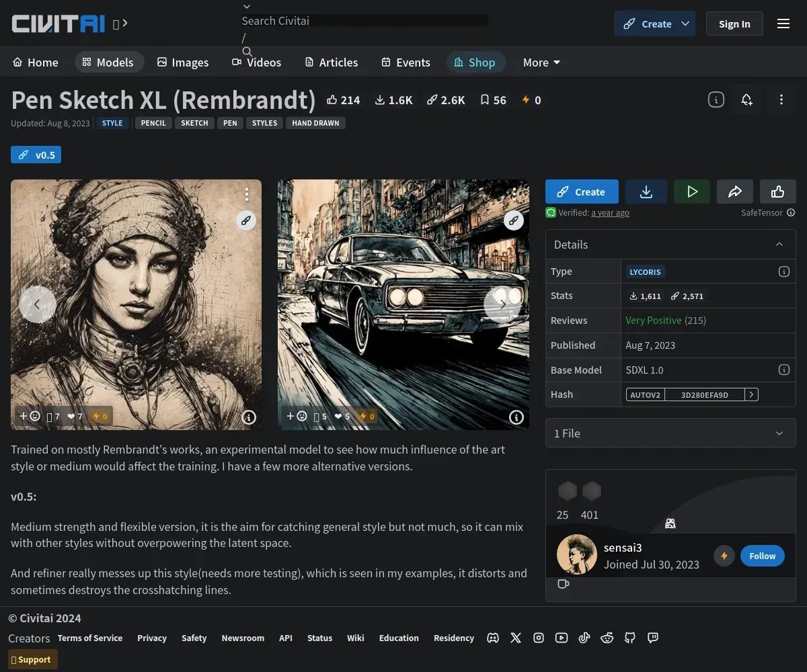Tip the creator with the lightning button

point(724,556)
